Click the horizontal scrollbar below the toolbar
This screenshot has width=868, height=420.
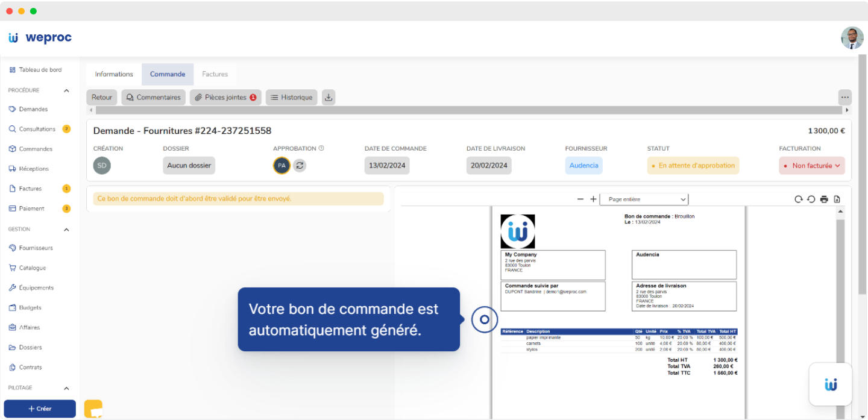tap(468, 110)
